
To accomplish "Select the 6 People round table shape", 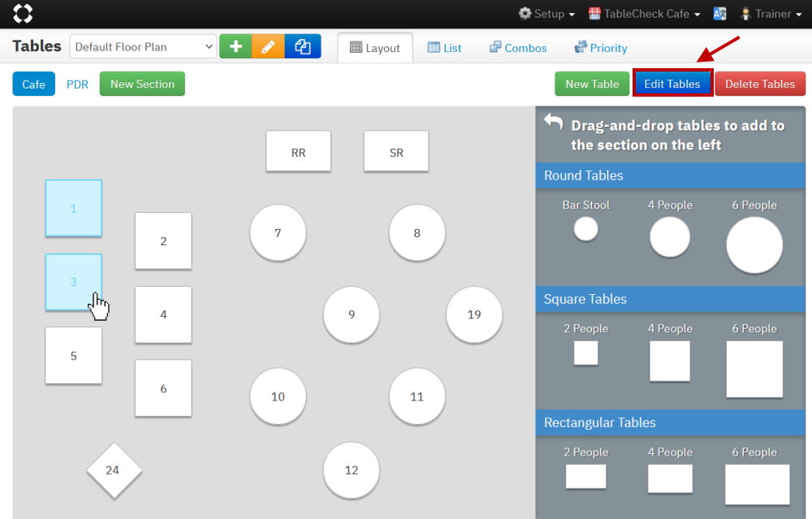I will [x=754, y=245].
